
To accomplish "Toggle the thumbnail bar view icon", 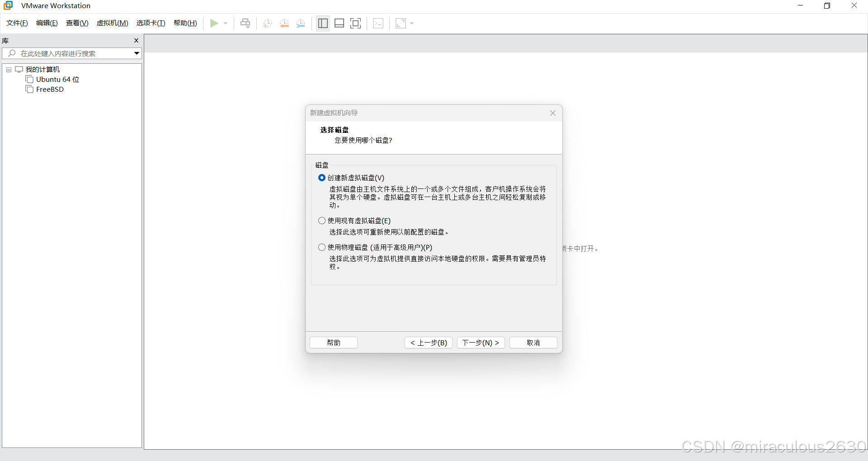I will point(340,23).
